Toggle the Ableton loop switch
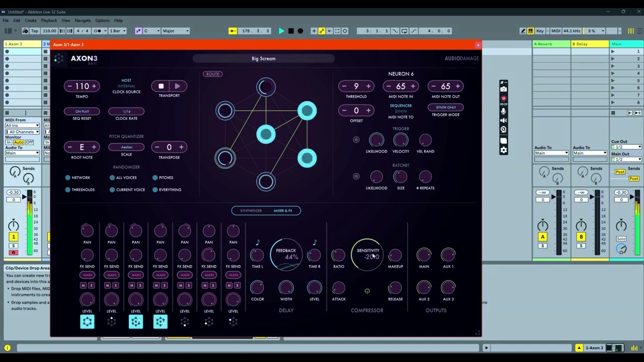 (404, 31)
